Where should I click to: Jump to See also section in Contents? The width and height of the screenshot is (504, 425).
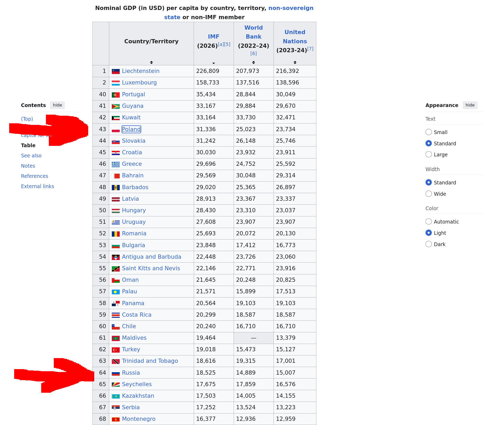pyautogui.click(x=31, y=156)
